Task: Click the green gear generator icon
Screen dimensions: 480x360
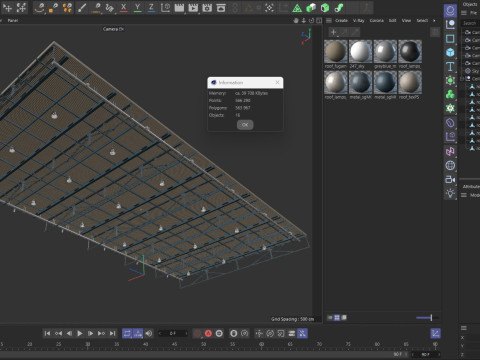Action: tap(450, 108)
